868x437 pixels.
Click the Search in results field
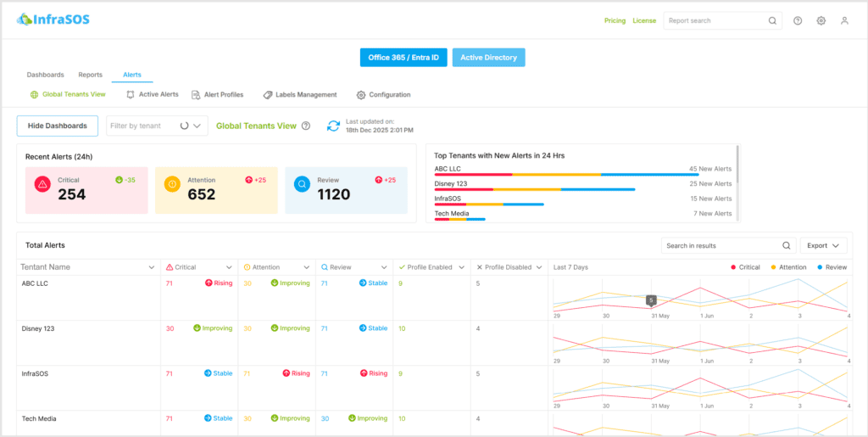(x=721, y=245)
